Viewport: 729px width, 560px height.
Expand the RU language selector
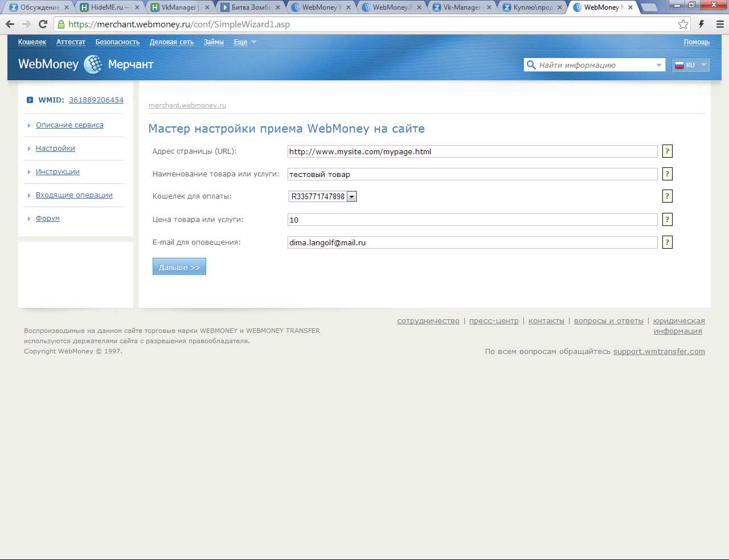(690, 65)
